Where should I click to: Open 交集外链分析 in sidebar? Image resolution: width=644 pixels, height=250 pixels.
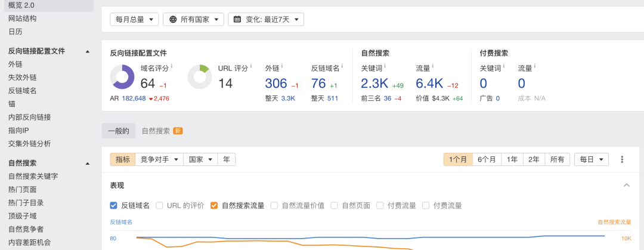pos(30,144)
